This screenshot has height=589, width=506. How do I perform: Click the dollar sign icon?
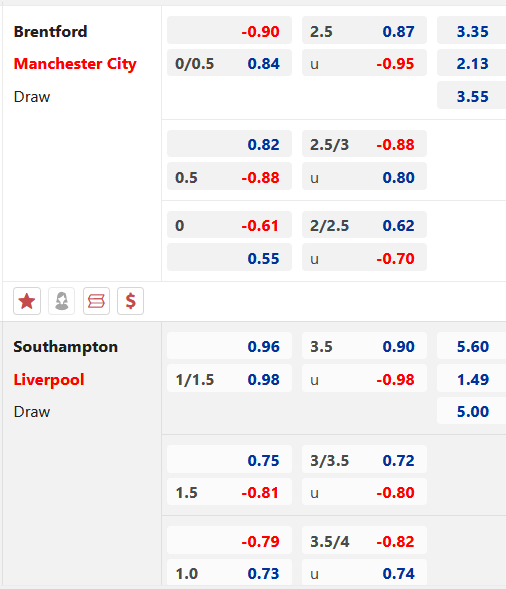(130, 301)
